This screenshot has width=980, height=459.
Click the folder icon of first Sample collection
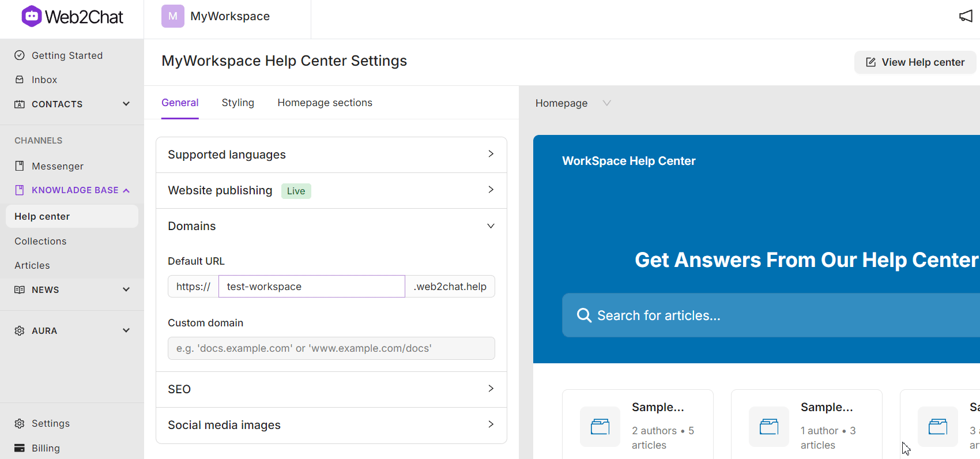click(x=600, y=427)
